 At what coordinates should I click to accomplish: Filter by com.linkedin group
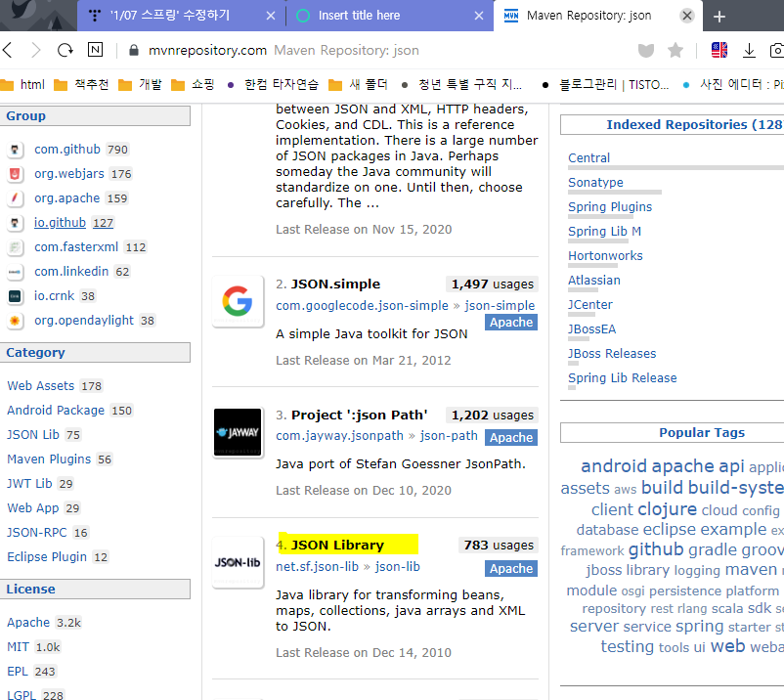(x=71, y=272)
